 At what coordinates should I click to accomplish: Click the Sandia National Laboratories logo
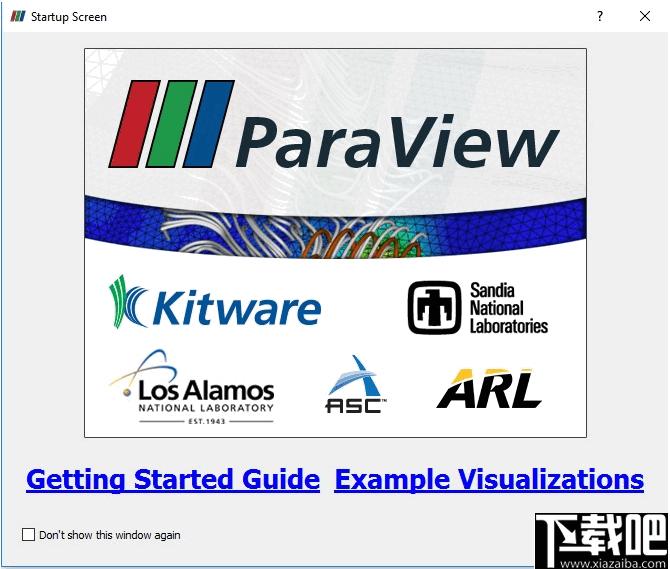pos(478,308)
